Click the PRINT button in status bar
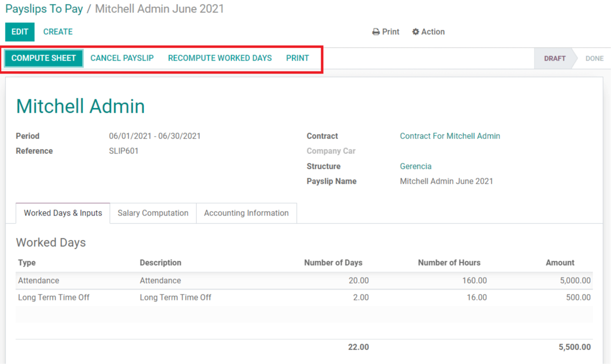 tap(297, 58)
